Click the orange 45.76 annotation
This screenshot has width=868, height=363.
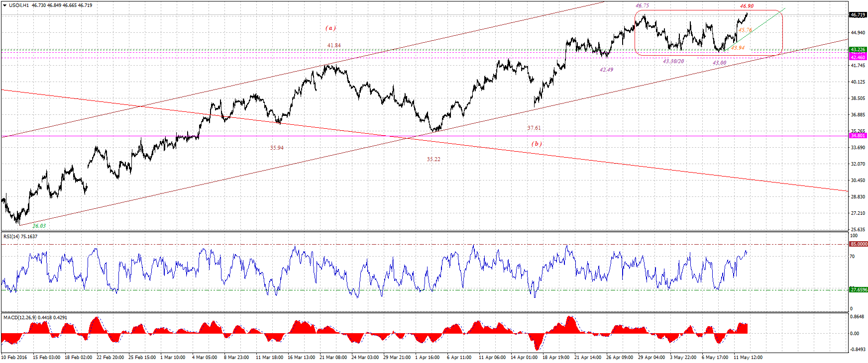(x=745, y=30)
